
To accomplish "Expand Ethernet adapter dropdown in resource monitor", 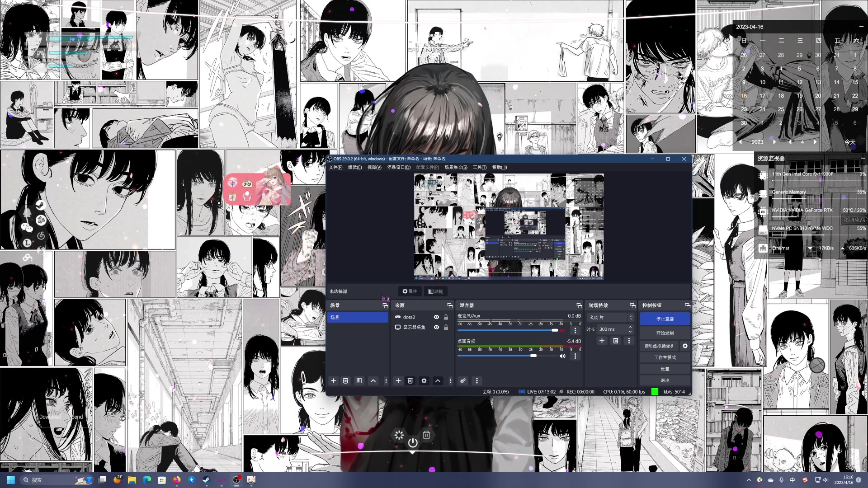I will point(810,249).
